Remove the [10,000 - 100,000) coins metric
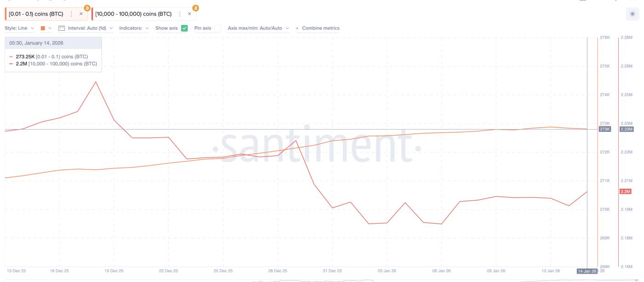The height and width of the screenshot is (282, 644). point(190,14)
